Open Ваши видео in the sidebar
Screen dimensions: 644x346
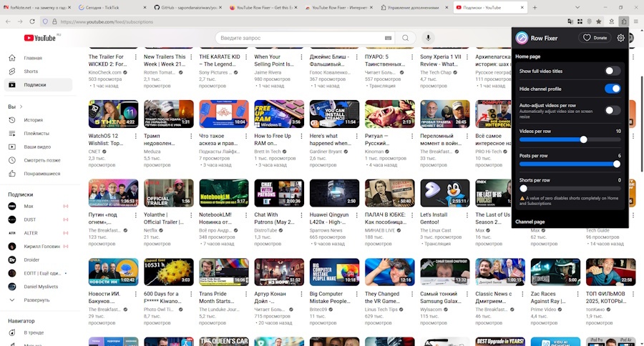[37, 147]
